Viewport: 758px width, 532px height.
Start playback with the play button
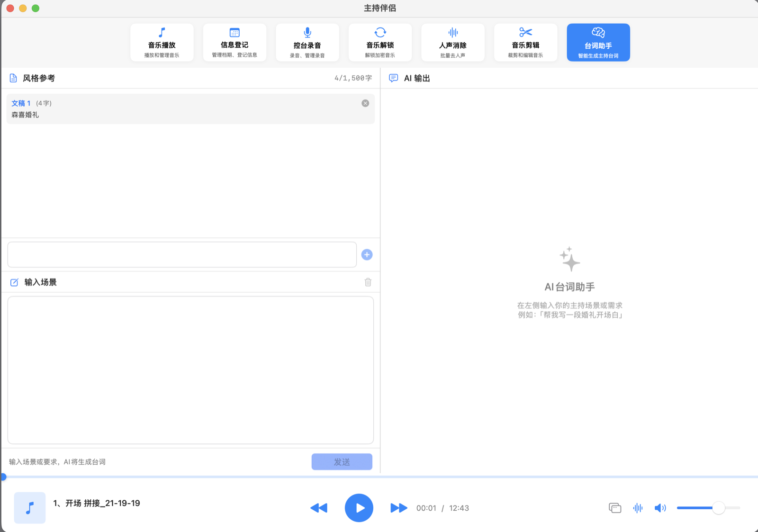(359, 508)
